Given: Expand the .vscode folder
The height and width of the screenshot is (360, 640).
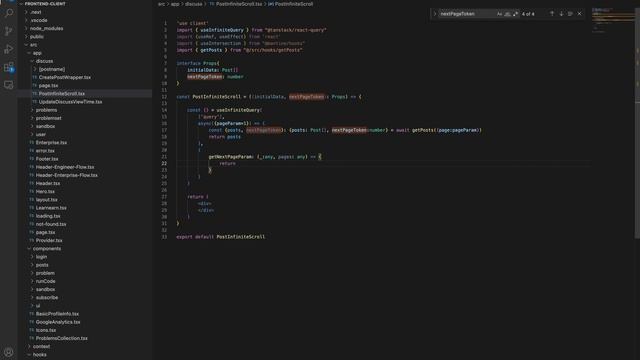Looking at the screenshot, I should 39,20.
